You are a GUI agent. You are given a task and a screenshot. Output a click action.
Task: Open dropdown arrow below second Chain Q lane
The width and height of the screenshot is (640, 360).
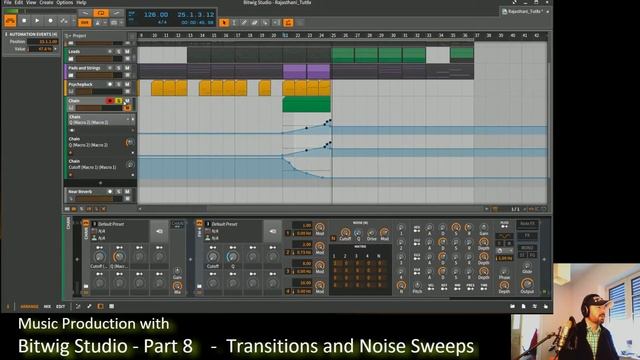(x=132, y=153)
